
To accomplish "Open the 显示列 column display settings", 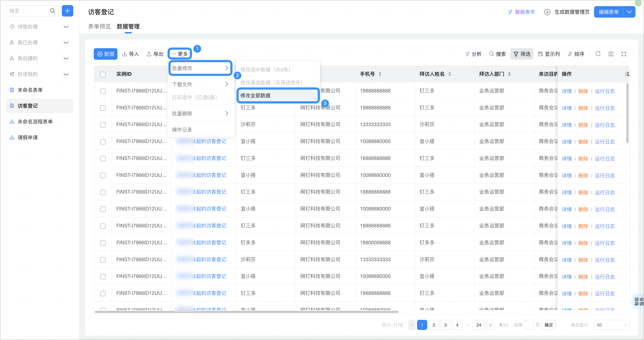I will (x=549, y=54).
